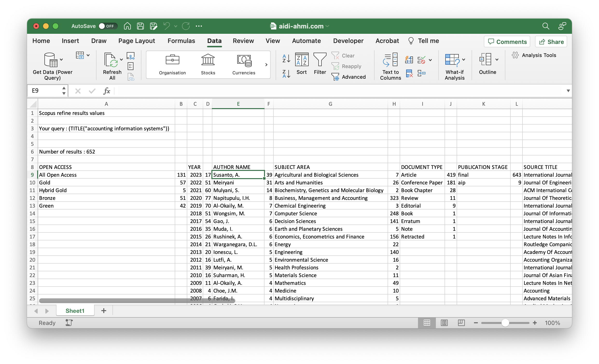Click the Remove Duplicates icon
Image resolution: width=599 pixels, height=364 pixels.
pos(409,73)
